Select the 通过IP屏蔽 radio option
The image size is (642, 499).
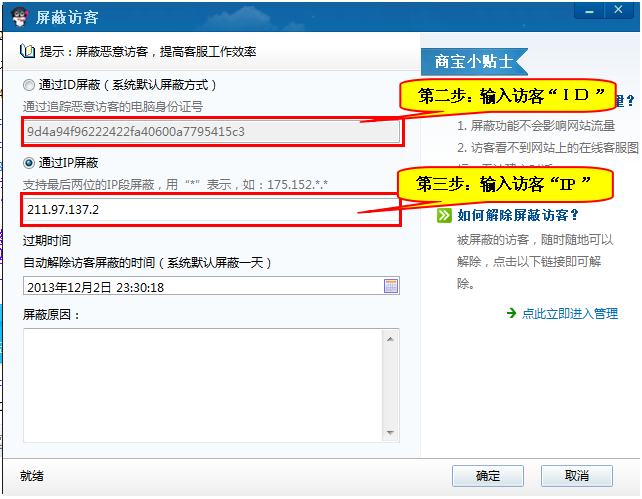(x=29, y=162)
